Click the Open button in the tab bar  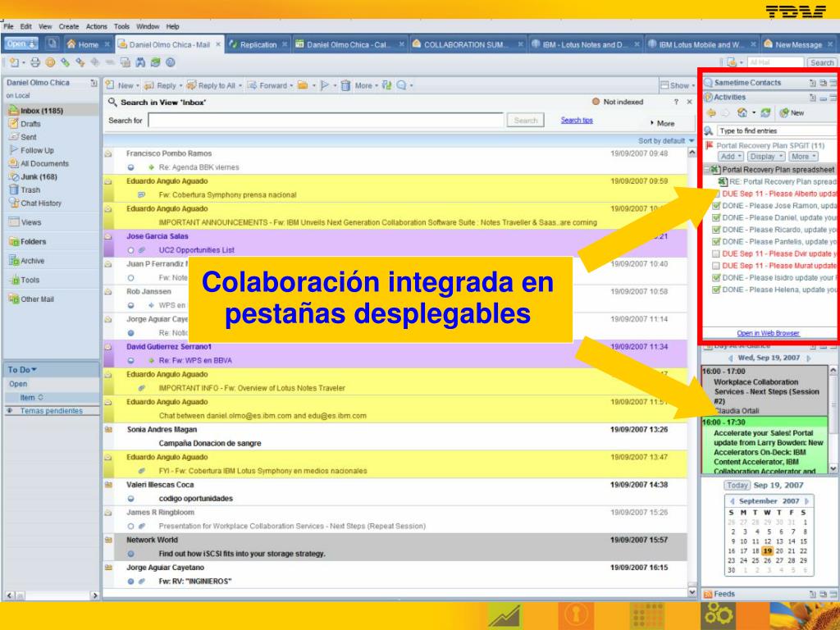(x=21, y=44)
